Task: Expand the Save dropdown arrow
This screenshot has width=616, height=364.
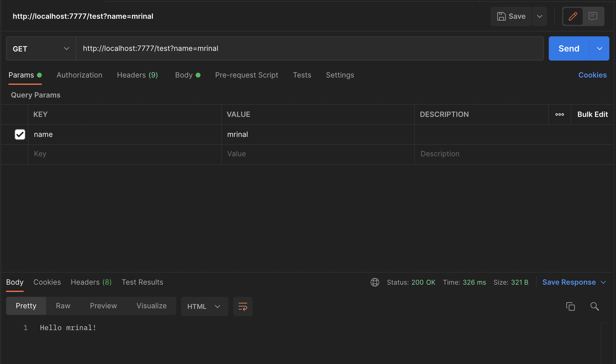Action: (x=539, y=16)
